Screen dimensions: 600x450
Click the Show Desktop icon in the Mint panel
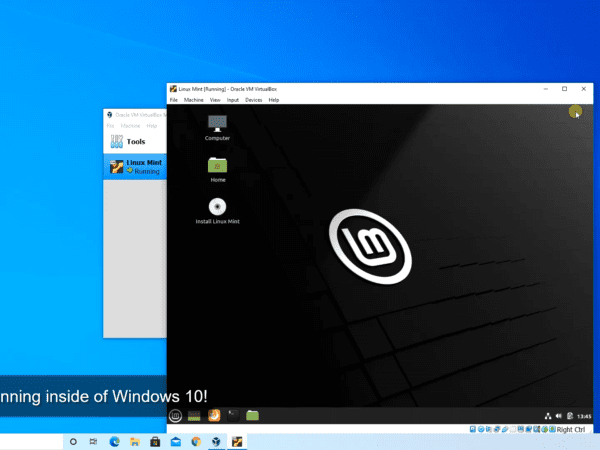194,416
